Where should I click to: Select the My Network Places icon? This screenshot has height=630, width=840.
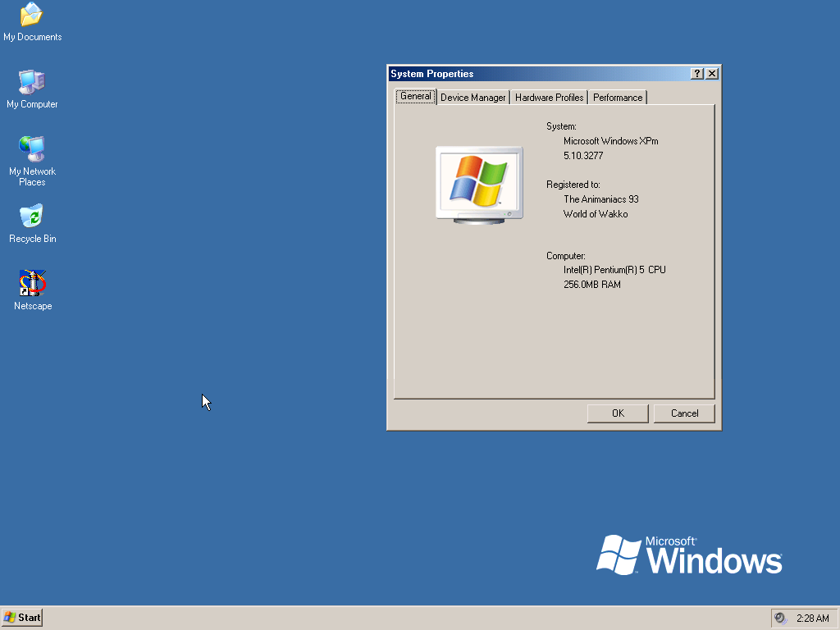[x=32, y=161]
